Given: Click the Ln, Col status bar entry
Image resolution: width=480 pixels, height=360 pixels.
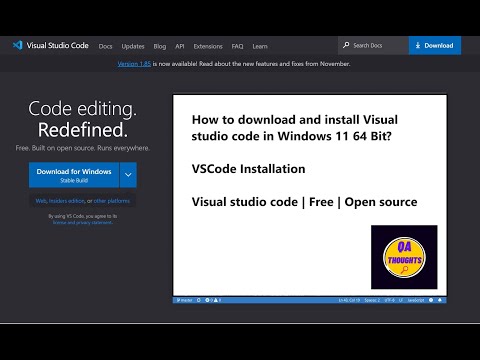Looking at the screenshot, I should pyautogui.click(x=349, y=300).
